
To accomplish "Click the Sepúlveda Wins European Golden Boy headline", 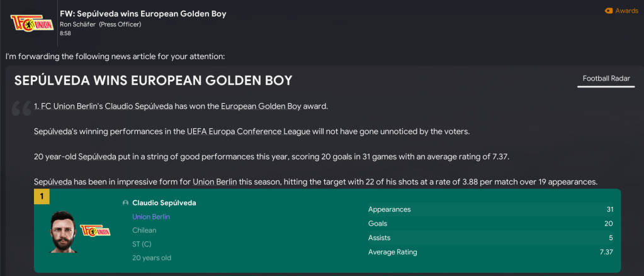I will pos(153,81).
